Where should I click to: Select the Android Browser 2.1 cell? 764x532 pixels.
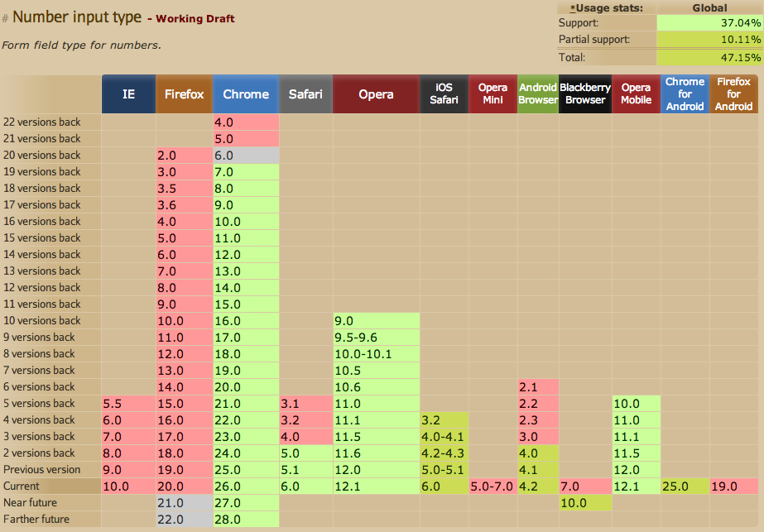pos(538,387)
